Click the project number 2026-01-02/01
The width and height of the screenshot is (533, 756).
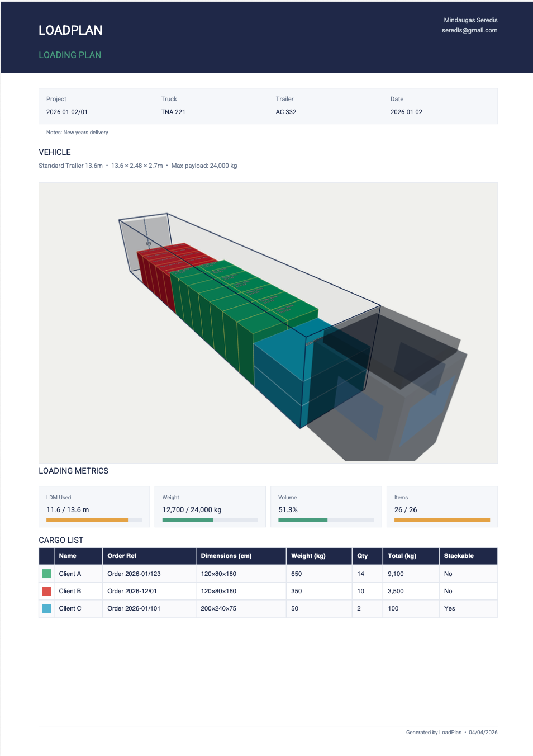67,112
